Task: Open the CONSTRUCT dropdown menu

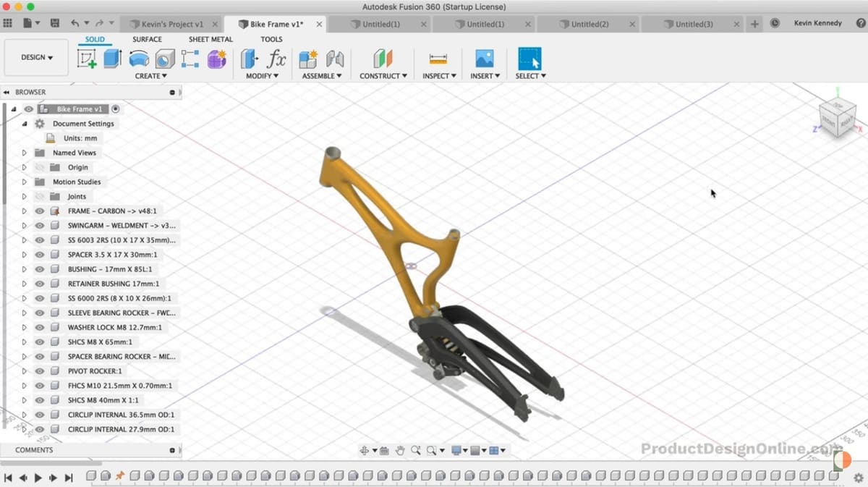Action: 383,76
